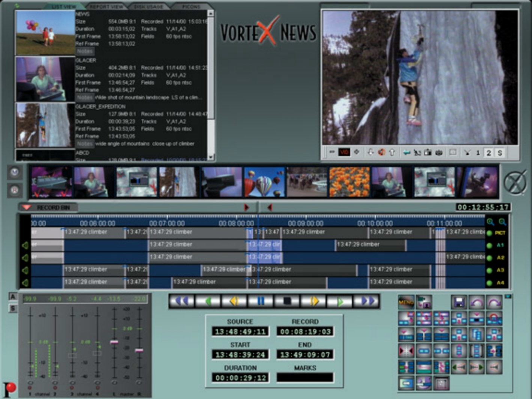Toggle the A2 track enable light

coord(489,258)
